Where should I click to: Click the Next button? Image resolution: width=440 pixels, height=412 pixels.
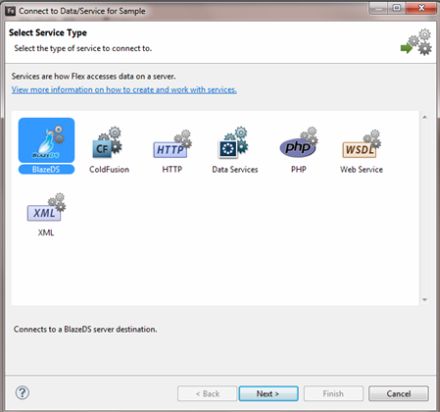pos(268,394)
